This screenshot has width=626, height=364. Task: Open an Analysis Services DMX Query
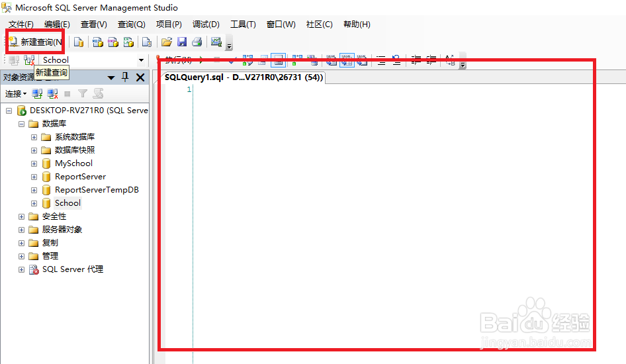113,42
